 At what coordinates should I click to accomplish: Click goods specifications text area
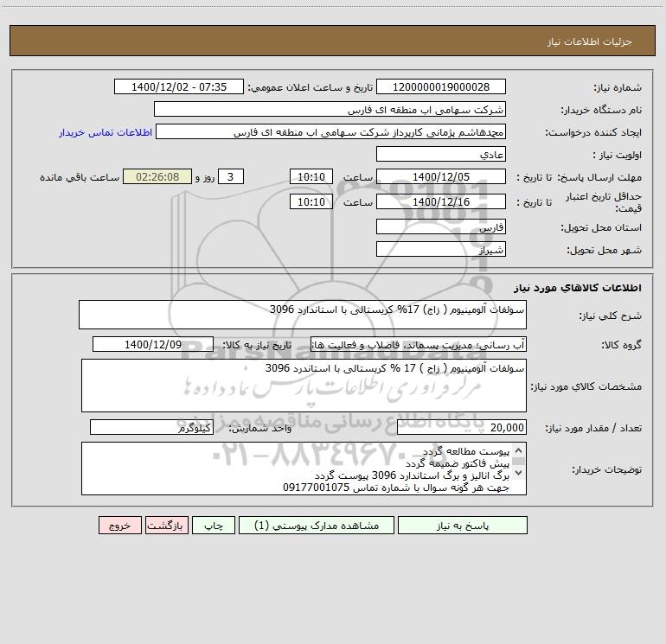[x=304, y=386]
